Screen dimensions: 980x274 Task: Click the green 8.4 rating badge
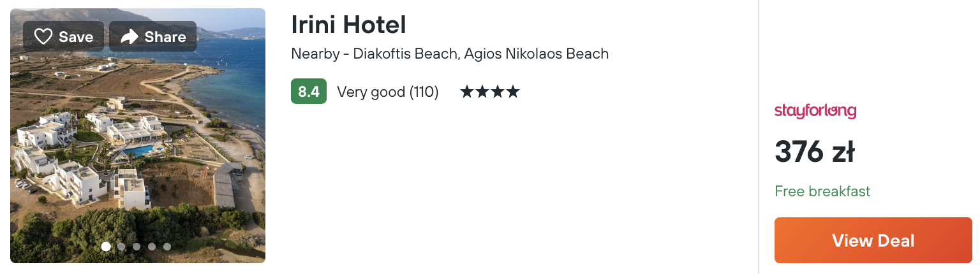coord(309,92)
